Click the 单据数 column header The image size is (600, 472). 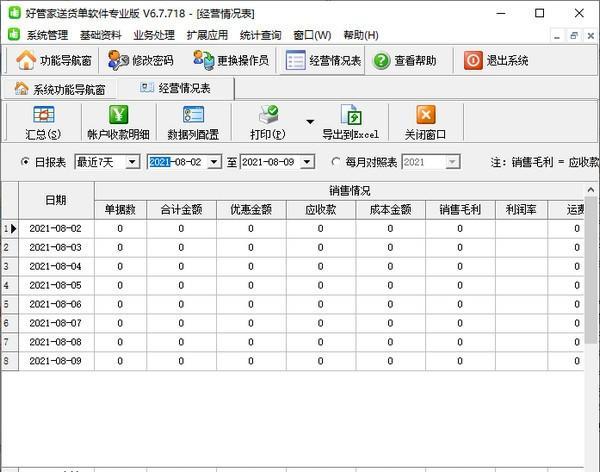click(x=120, y=209)
